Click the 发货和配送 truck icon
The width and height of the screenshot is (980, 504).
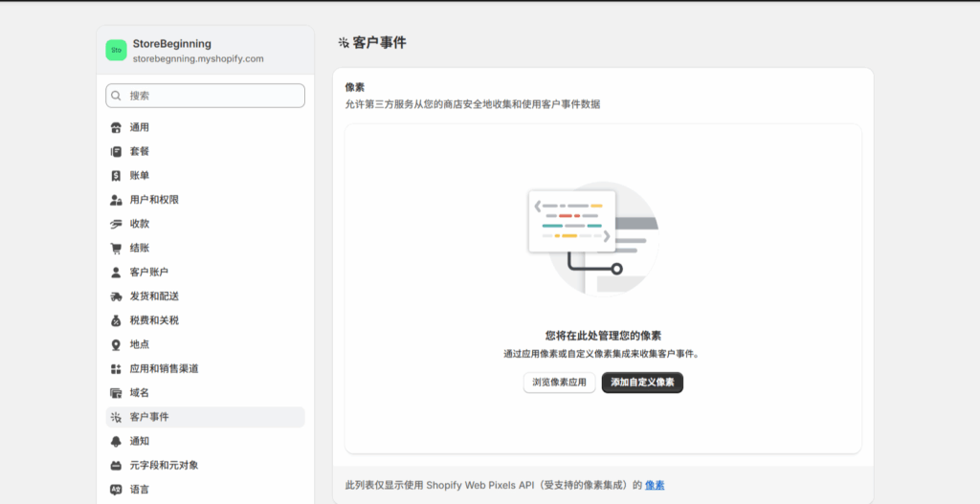[x=116, y=296]
